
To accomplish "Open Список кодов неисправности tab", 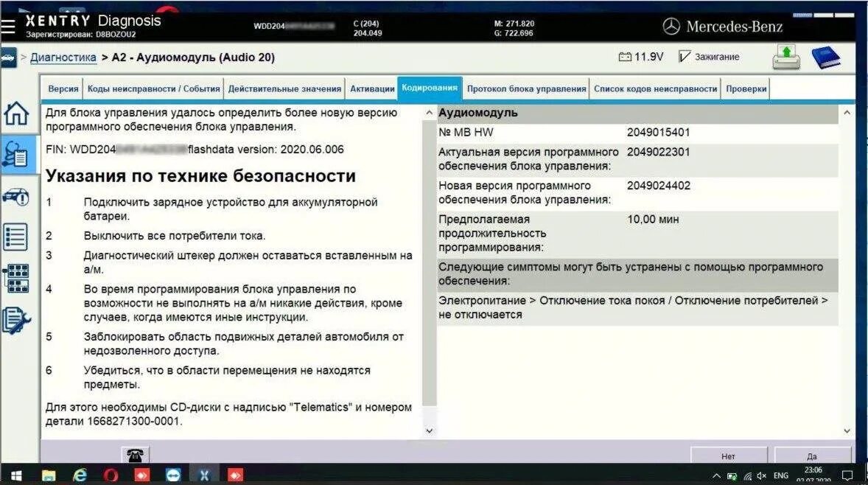I will 656,88.
